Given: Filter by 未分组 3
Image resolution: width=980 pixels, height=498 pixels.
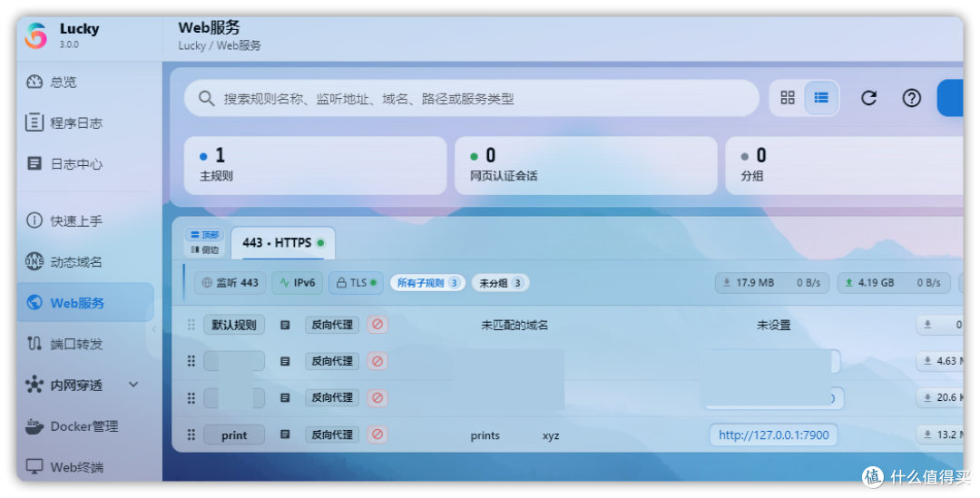Looking at the screenshot, I should tap(500, 282).
